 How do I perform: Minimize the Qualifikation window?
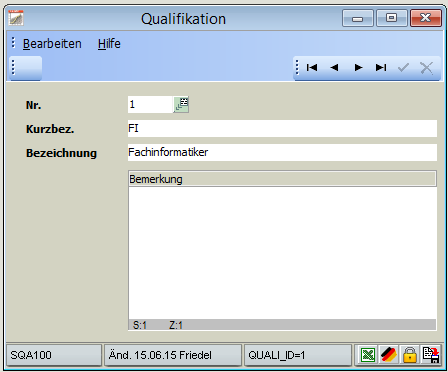pos(358,18)
